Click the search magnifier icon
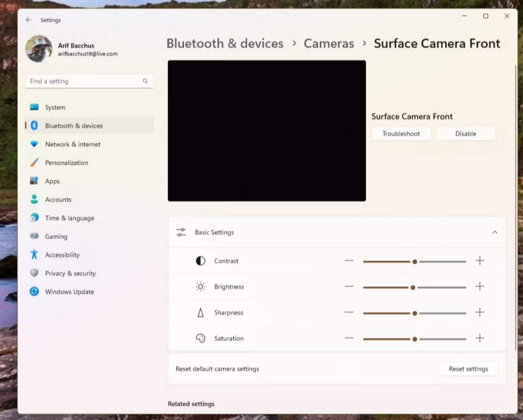This screenshot has width=523, height=420. click(145, 81)
